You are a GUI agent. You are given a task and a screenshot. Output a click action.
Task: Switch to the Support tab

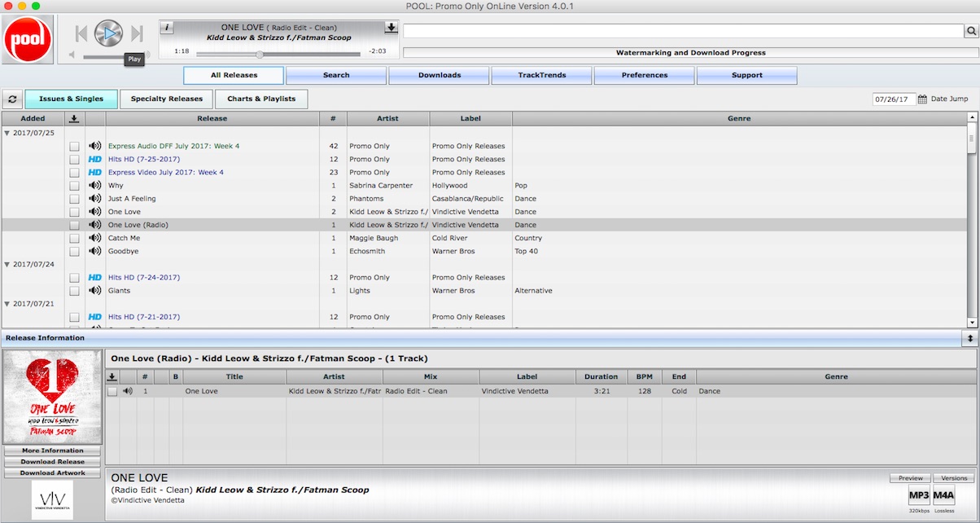point(747,76)
